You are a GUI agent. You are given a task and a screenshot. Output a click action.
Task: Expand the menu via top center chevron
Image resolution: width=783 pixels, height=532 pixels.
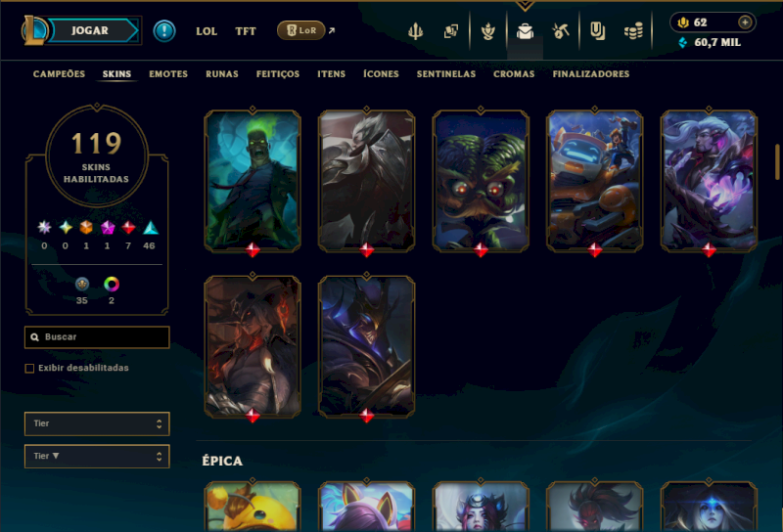point(525,6)
